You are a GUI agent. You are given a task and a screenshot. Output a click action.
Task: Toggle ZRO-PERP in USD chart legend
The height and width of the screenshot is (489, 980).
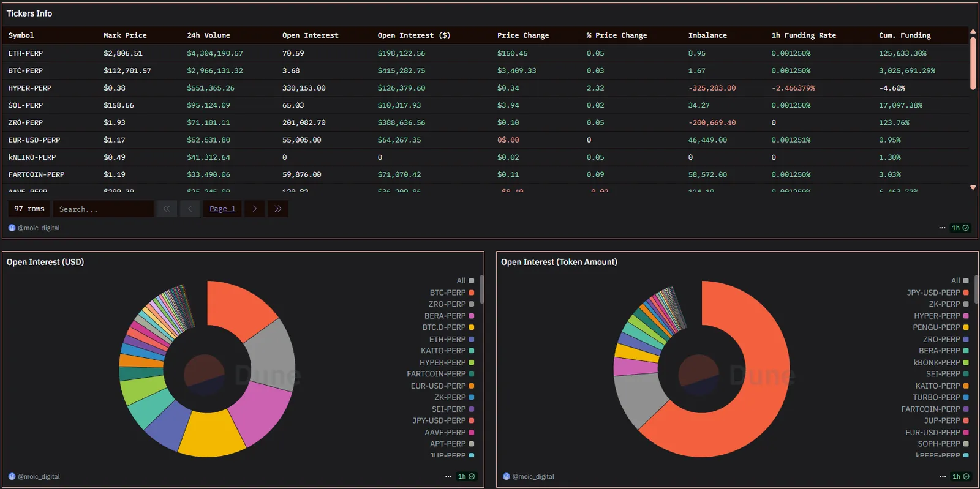[x=451, y=304]
